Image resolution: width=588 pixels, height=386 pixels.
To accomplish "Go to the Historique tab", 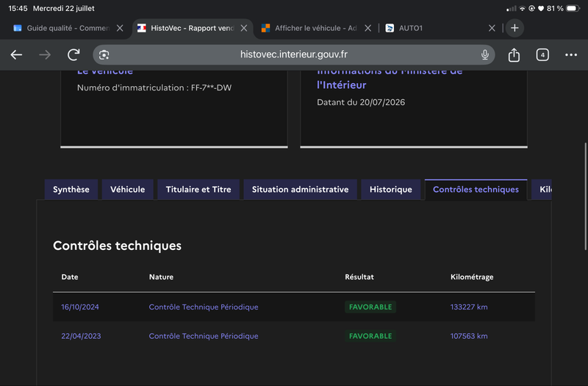I will (391, 190).
